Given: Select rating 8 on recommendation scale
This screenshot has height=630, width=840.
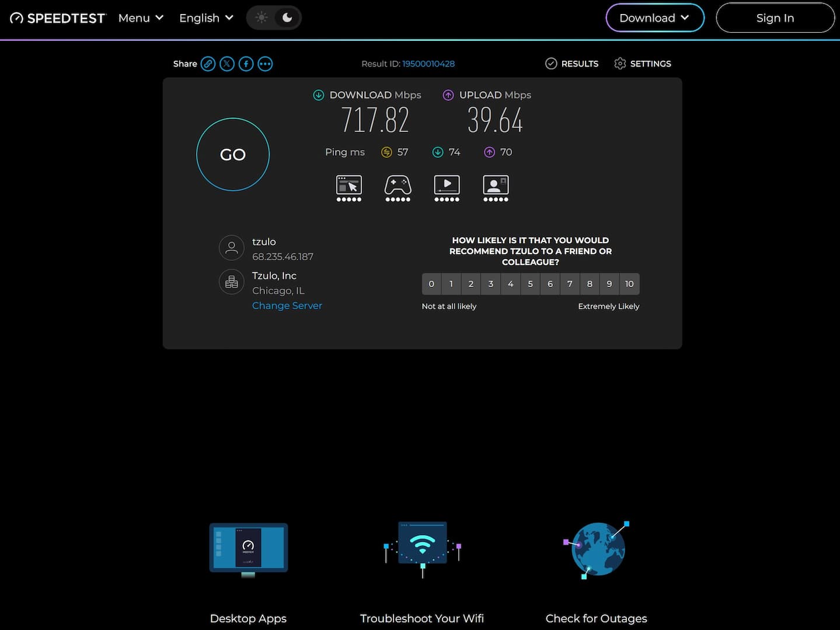Looking at the screenshot, I should 590,284.
